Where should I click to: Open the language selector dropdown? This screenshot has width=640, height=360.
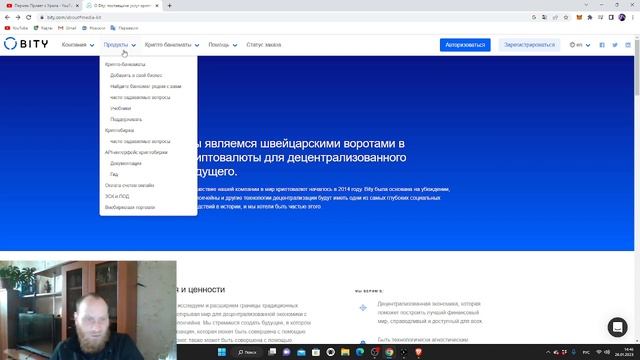[580, 45]
